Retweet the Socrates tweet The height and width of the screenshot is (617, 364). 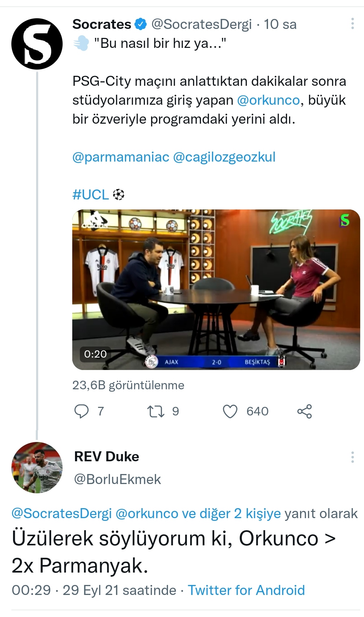(156, 411)
